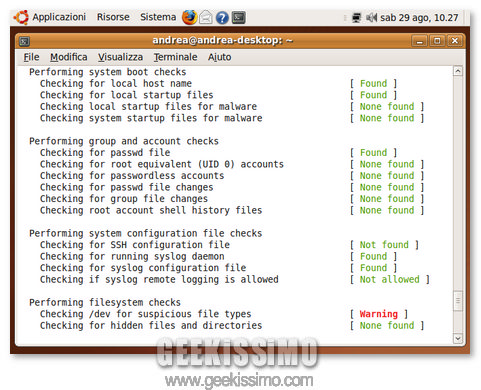Click 'Performing group and account checks' heading
Screen dimensions: 481x390
124,141
